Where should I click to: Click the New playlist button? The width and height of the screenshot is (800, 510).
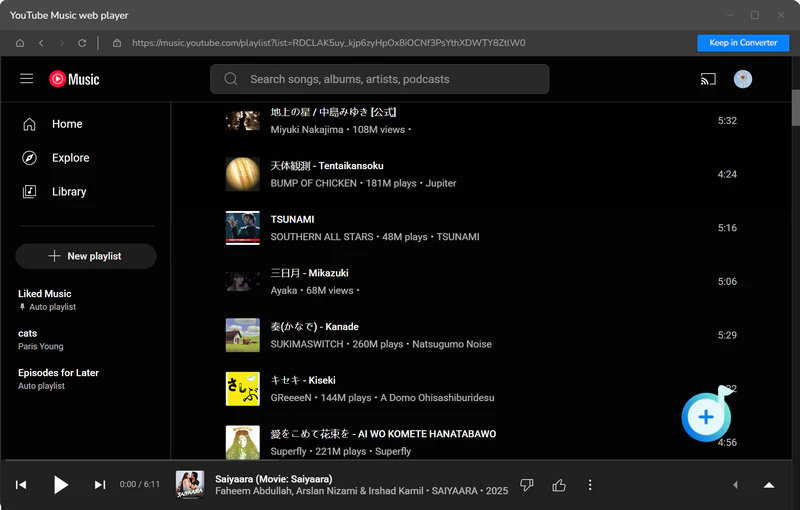coord(86,256)
